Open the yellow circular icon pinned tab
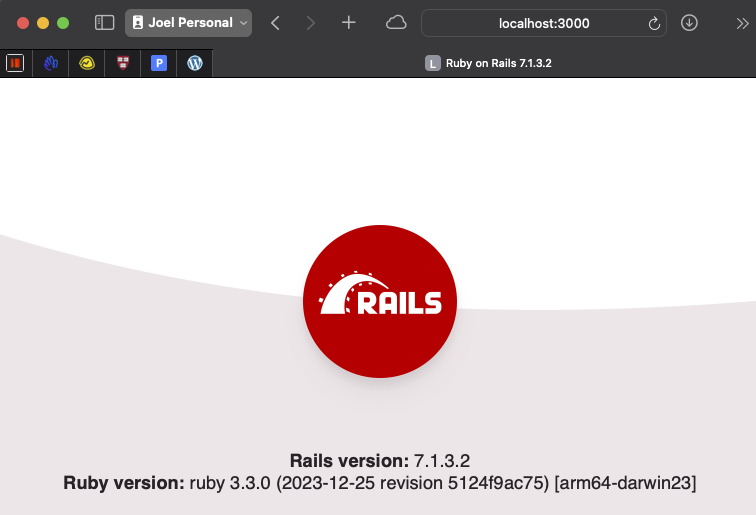The width and height of the screenshot is (756, 515). coord(87,63)
